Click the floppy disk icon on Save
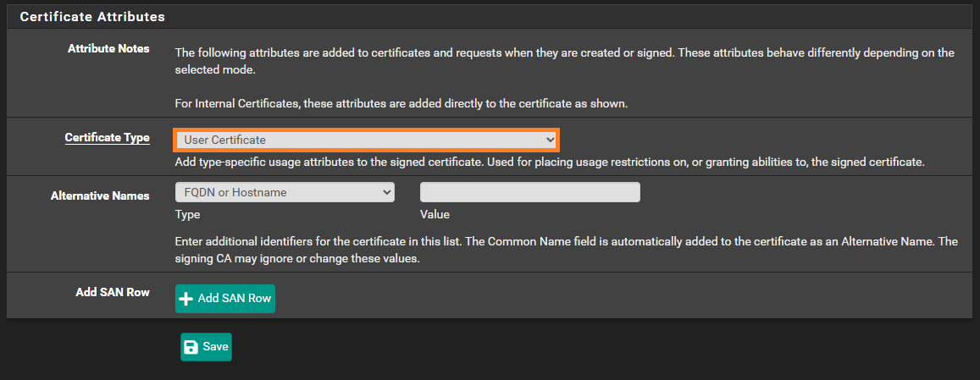 (192, 347)
